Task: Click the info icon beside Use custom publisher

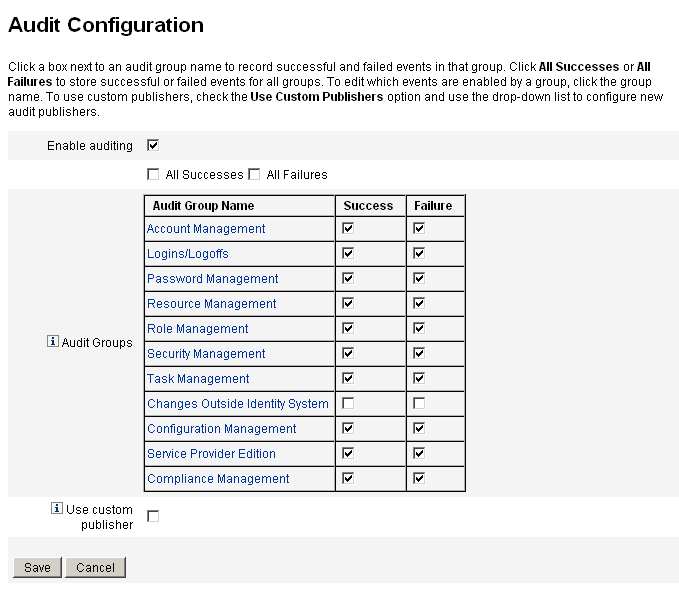Action: tap(57, 509)
